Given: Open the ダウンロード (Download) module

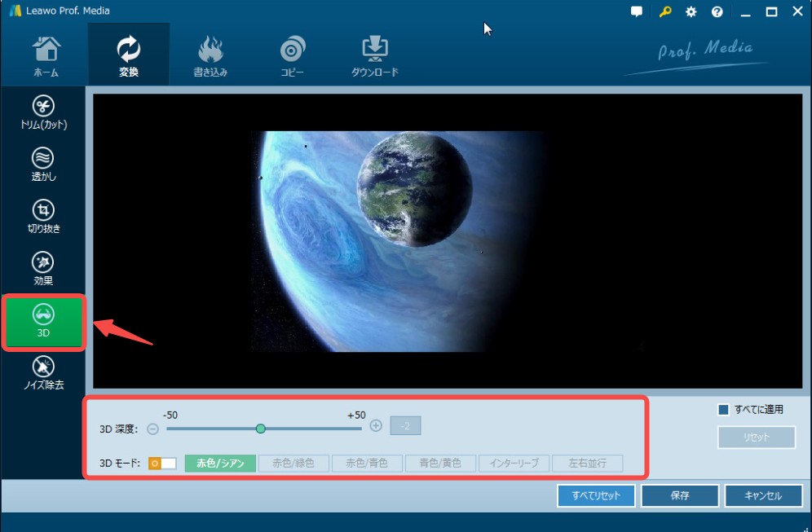Looking at the screenshot, I should (x=375, y=56).
